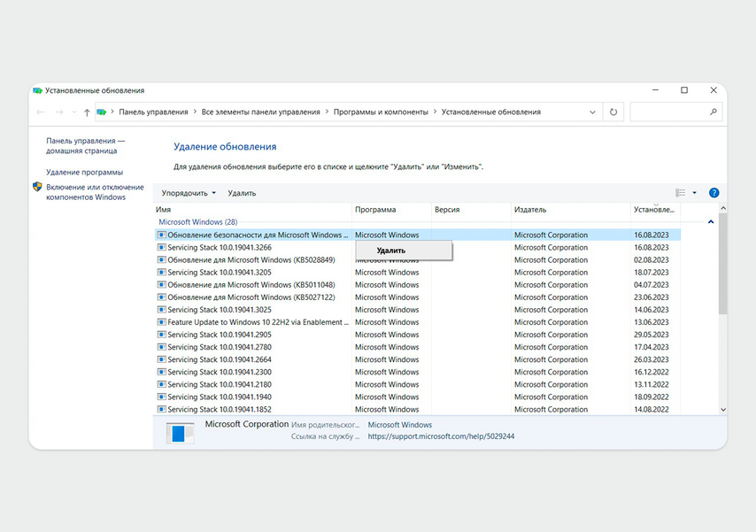Click icon of Servicing Stack 10.0.19041.2905
The image size is (756, 532).
[x=161, y=335]
